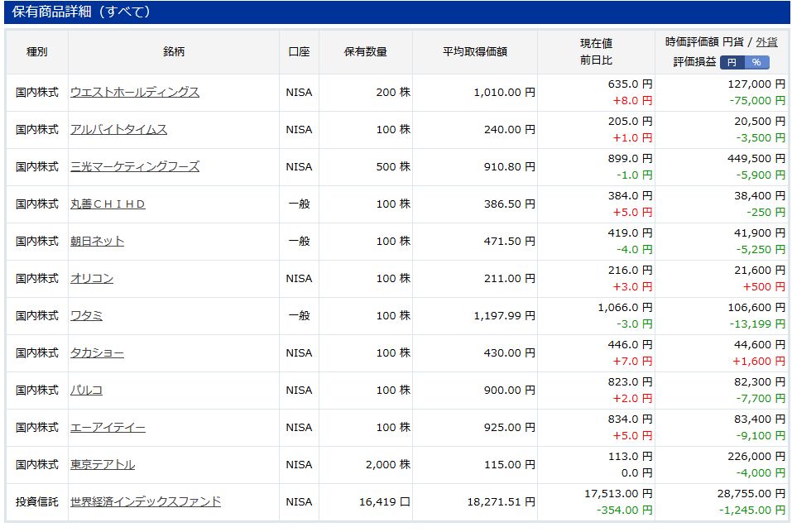The width and height of the screenshot is (792, 532).
Task: Select the -5,900 円 loss value
Action: 761,175
